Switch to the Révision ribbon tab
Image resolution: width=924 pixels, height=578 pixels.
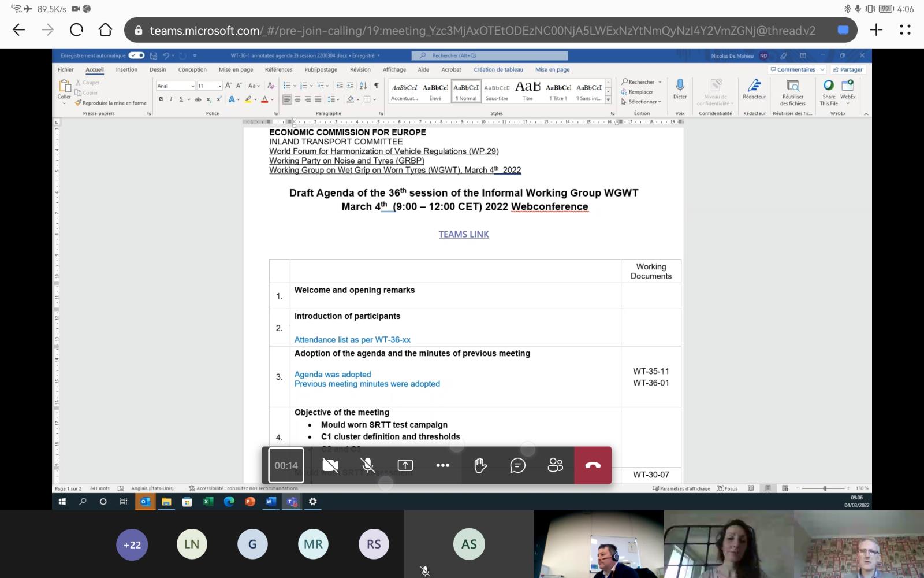[x=360, y=69]
